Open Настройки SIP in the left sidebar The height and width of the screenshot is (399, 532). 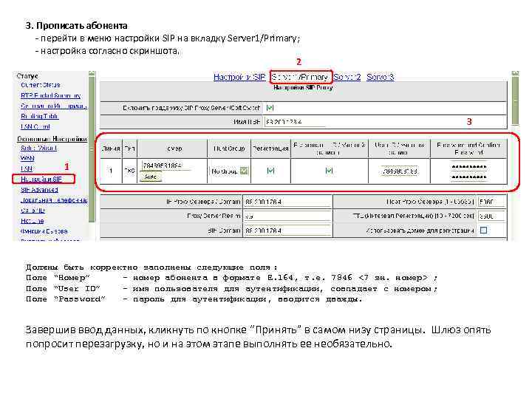[x=41, y=179]
